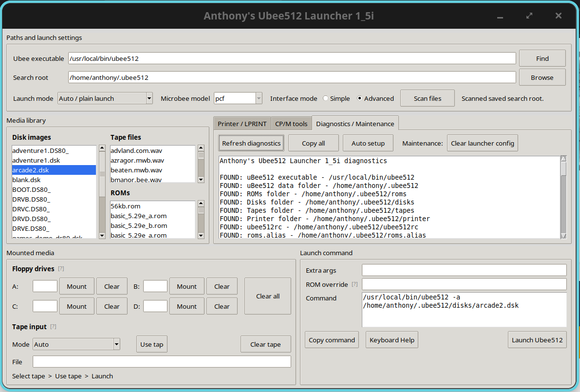Screen dimensions: 580x392
Task: Select Simple interface mode
Action: (x=336, y=98)
